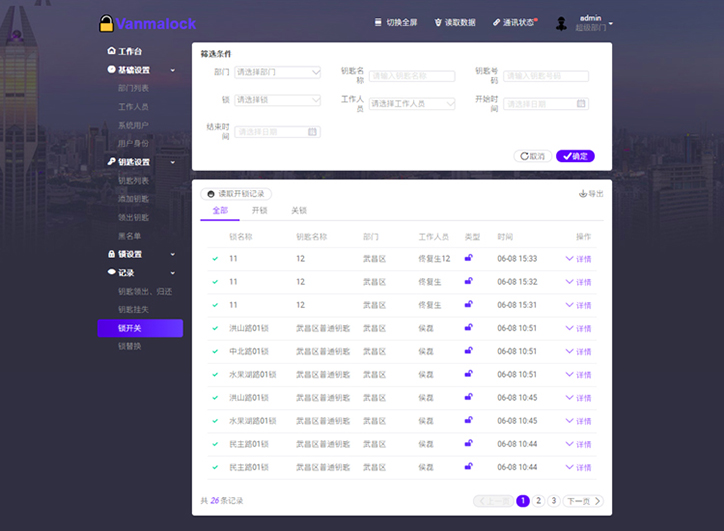Switch to the 关锁 tab
This screenshot has height=531, width=724.
pos(298,211)
